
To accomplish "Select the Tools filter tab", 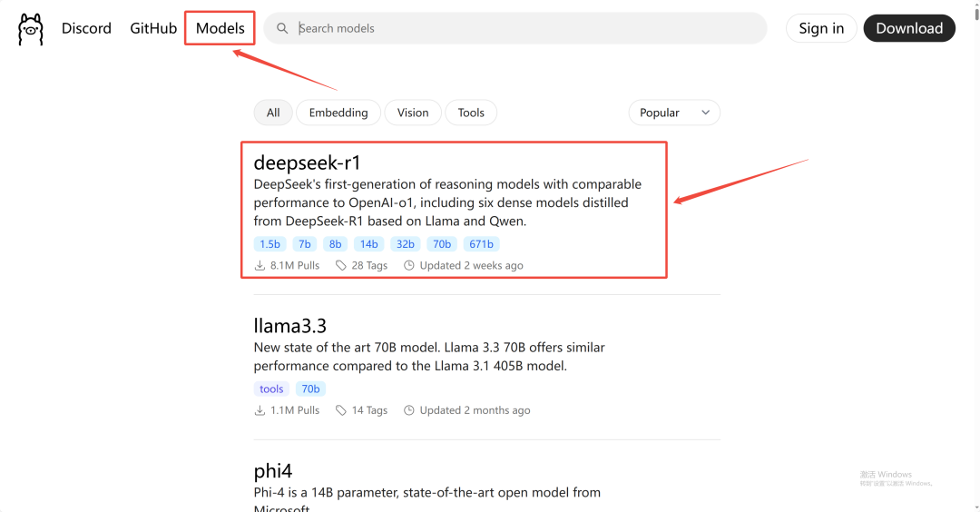I will [x=471, y=113].
